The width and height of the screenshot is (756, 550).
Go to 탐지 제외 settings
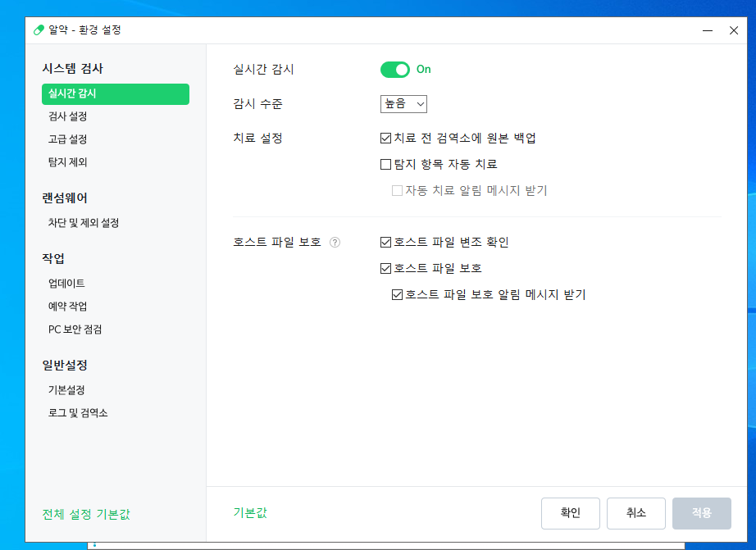pos(67,162)
